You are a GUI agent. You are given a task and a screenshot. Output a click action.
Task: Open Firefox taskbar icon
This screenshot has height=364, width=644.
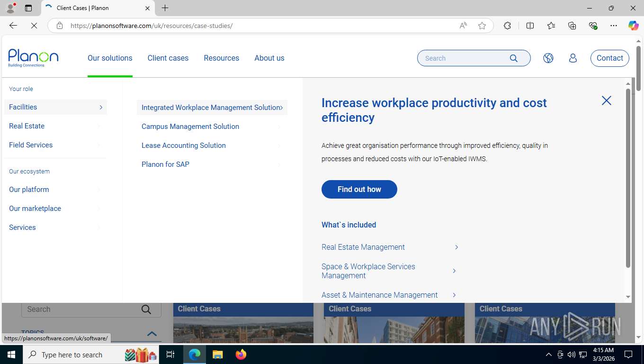tap(241, 355)
